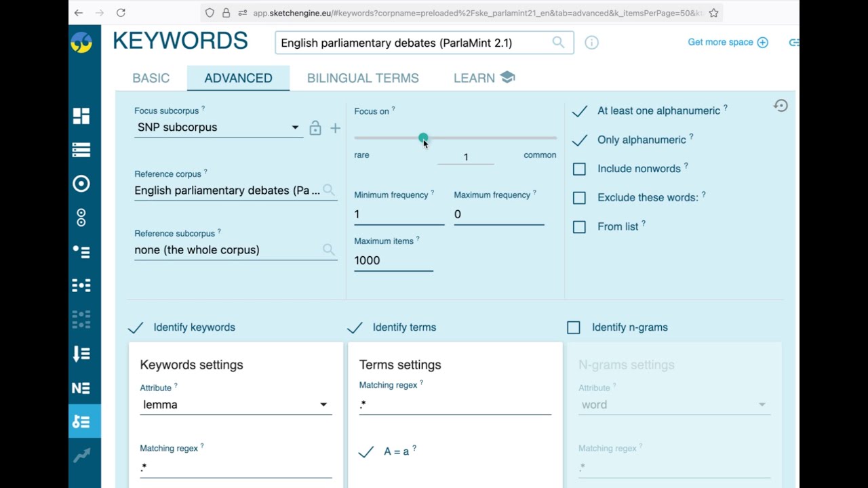
Task: Open the Dashboard grid icon in sidebar
Action: point(81,116)
